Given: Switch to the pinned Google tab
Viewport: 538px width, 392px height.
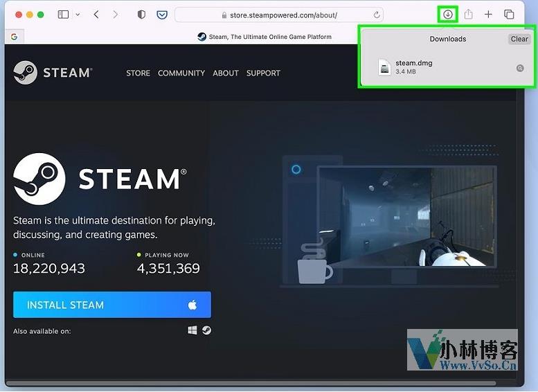Looking at the screenshot, I should pyautogui.click(x=14, y=37).
